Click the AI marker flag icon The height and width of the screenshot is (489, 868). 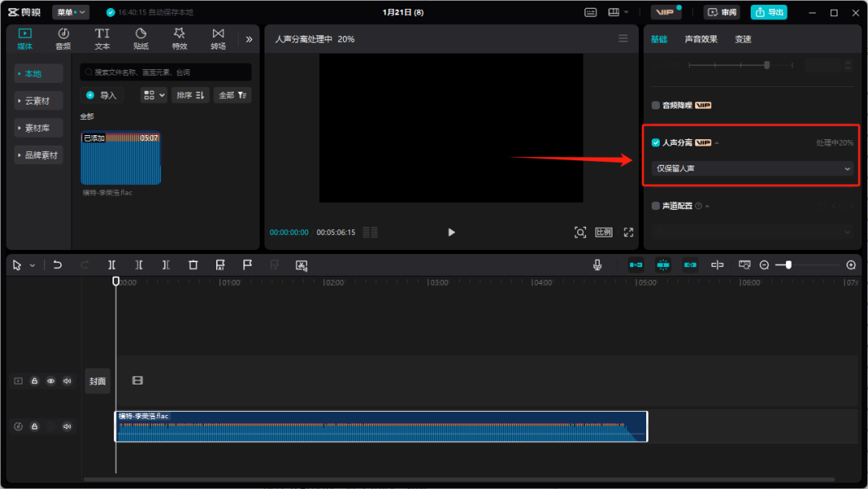[x=220, y=265]
